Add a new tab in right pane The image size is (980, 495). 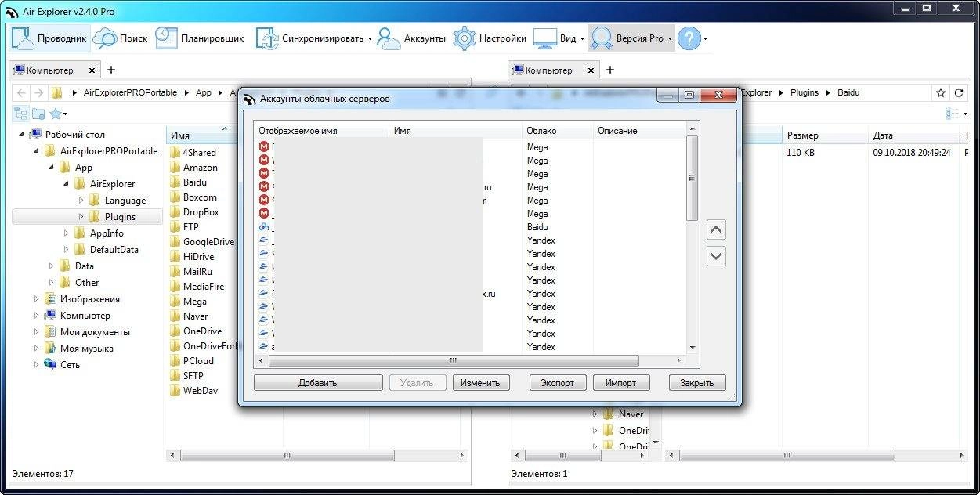pyautogui.click(x=610, y=70)
